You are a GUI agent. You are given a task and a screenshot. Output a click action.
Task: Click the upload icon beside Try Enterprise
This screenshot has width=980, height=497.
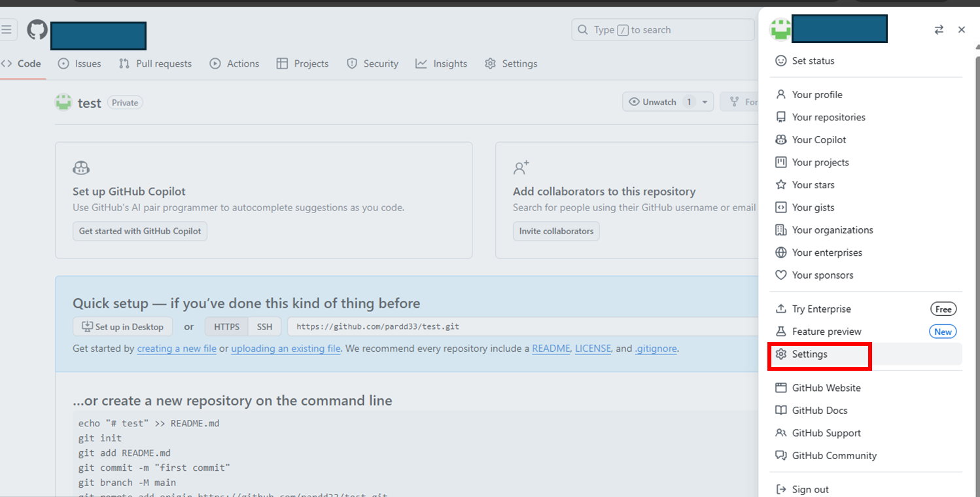tap(780, 309)
